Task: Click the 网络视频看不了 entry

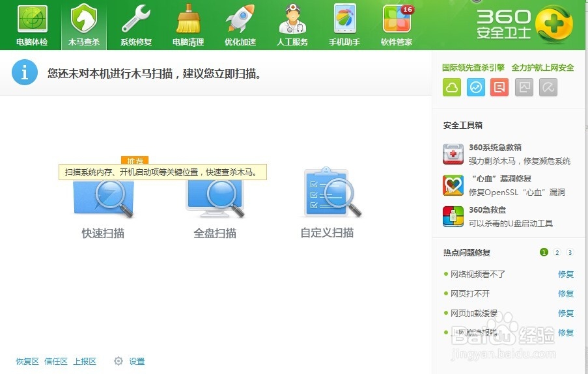Action: click(478, 274)
